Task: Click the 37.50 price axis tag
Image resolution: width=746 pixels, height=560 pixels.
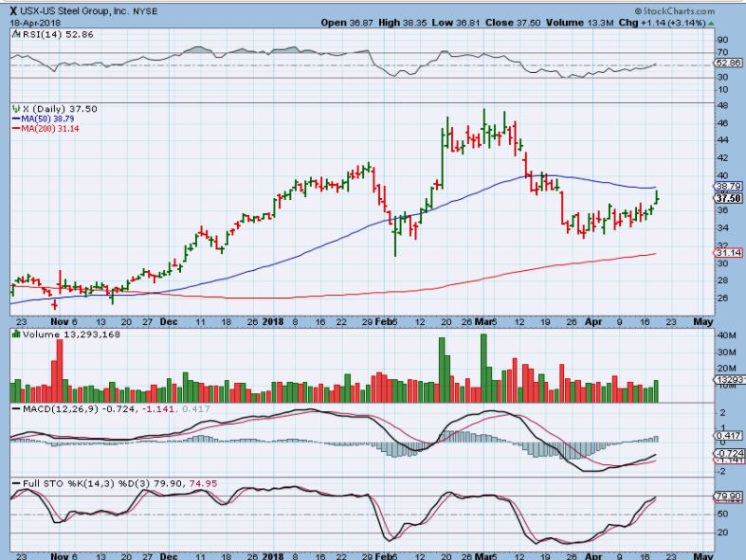Action: pos(728,198)
